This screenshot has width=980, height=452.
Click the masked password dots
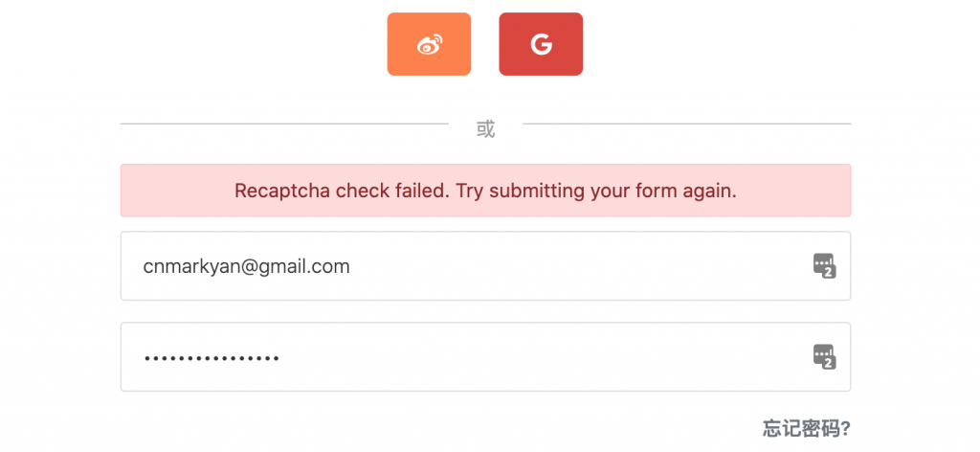[x=212, y=358]
